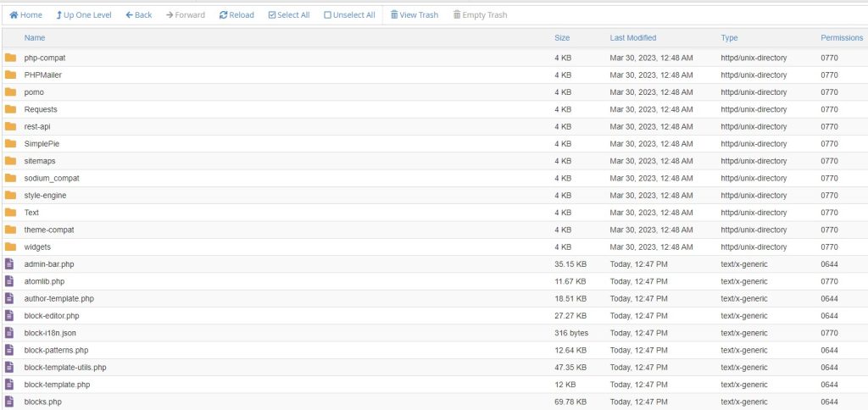Select the pomo folder name

pos(34,91)
